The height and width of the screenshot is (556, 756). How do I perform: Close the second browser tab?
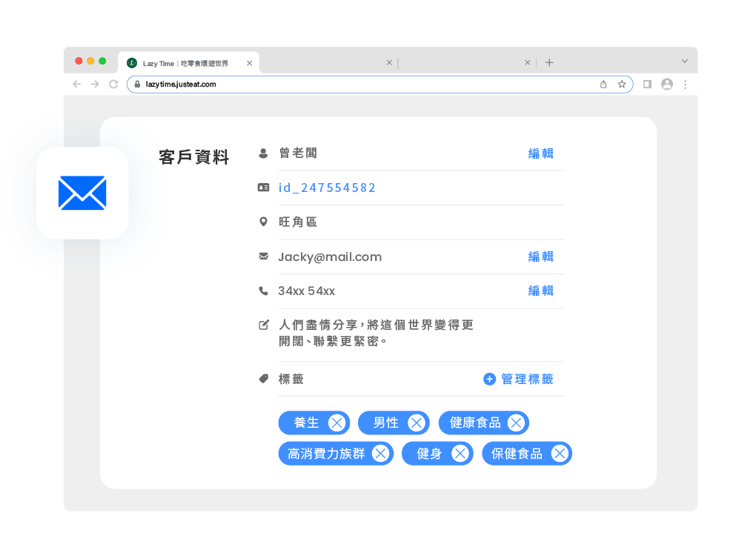pos(389,63)
